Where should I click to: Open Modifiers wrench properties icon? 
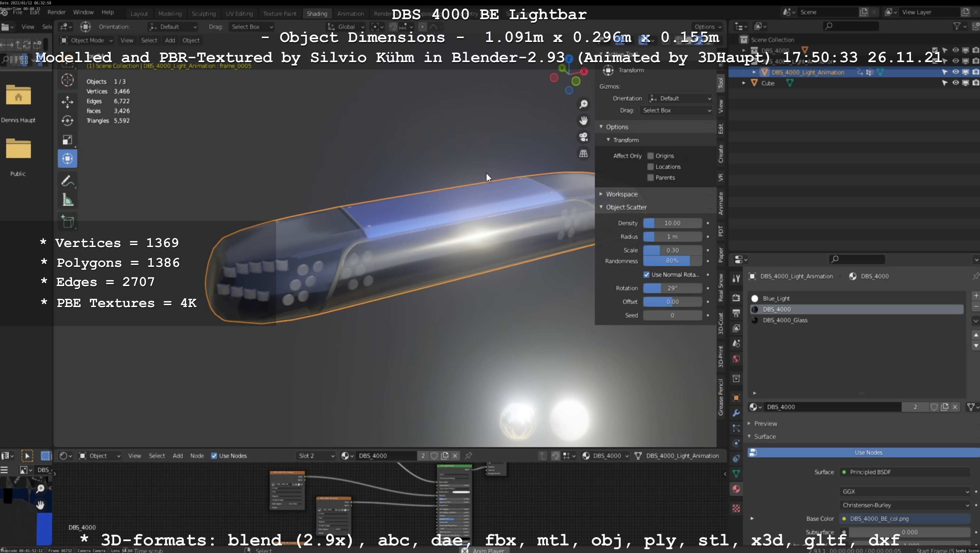point(736,413)
